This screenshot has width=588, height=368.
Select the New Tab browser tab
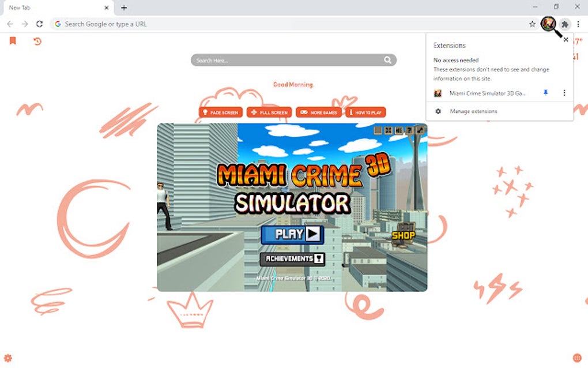tap(58, 7)
